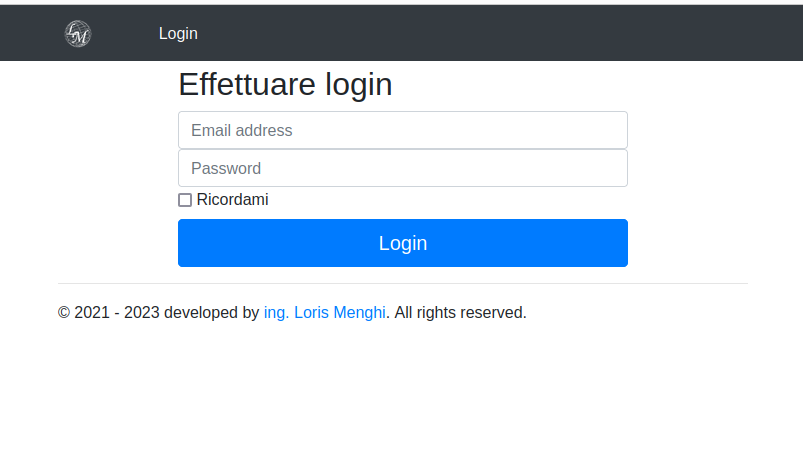This screenshot has height=475, width=803.
Task: Click the 'Email address' placeholder text
Action: pos(242,130)
